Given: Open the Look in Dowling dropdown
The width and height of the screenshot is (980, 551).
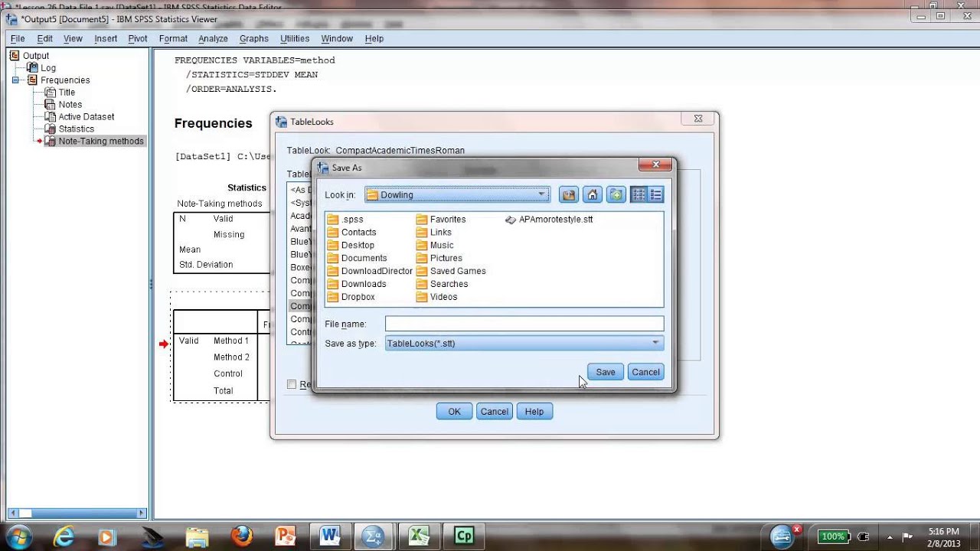Looking at the screenshot, I should point(457,194).
